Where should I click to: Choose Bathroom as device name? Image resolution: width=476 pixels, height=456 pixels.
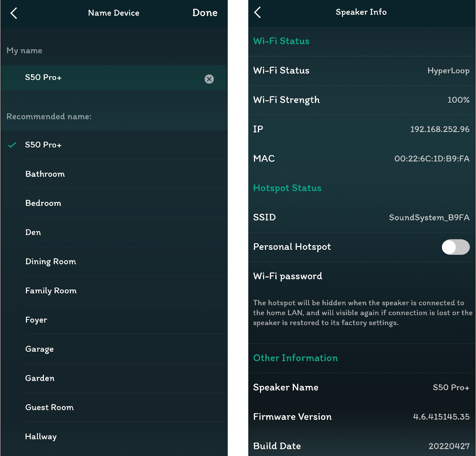click(114, 174)
